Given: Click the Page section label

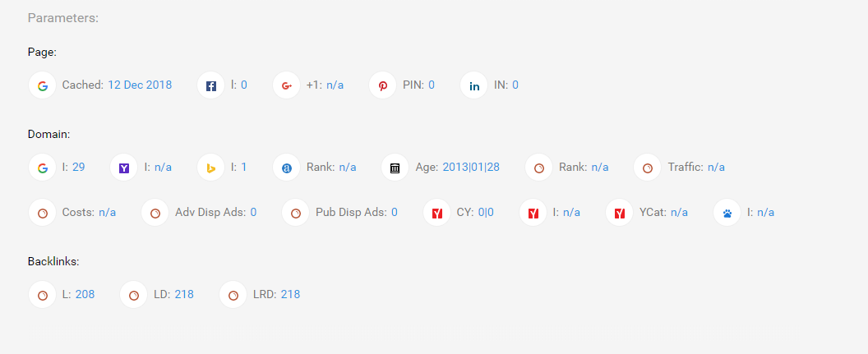Looking at the screenshot, I should [x=42, y=52].
